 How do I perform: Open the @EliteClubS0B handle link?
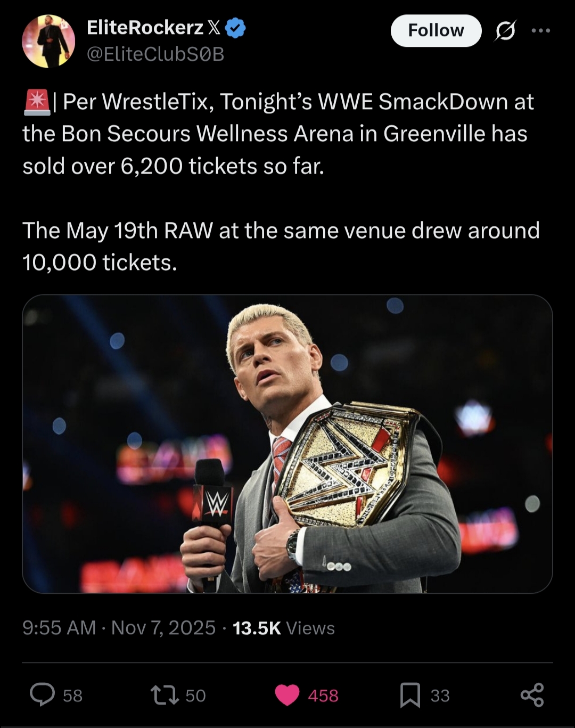[155, 54]
